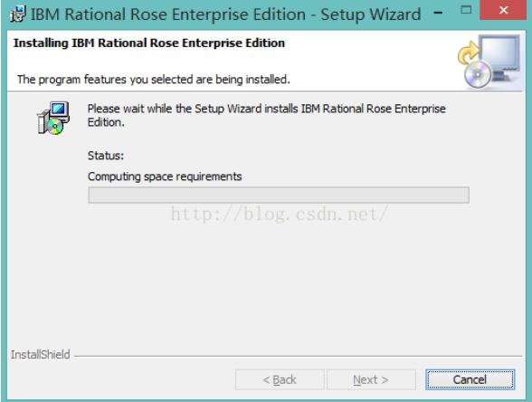The height and width of the screenshot is (402, 532).
Task: Click the setup box icon beside Please wait text
Action: tap(53, 118)
